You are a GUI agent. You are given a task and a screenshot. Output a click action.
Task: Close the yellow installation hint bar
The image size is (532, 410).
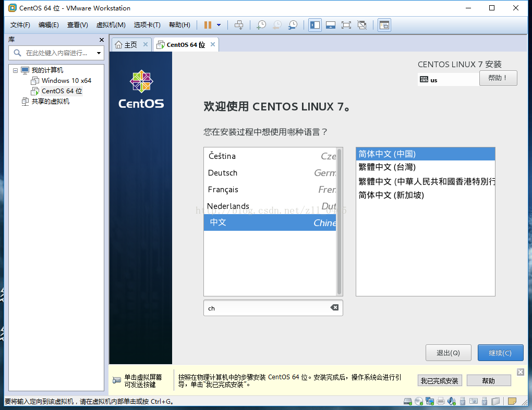pyautogui.click(x=521, y=372)
